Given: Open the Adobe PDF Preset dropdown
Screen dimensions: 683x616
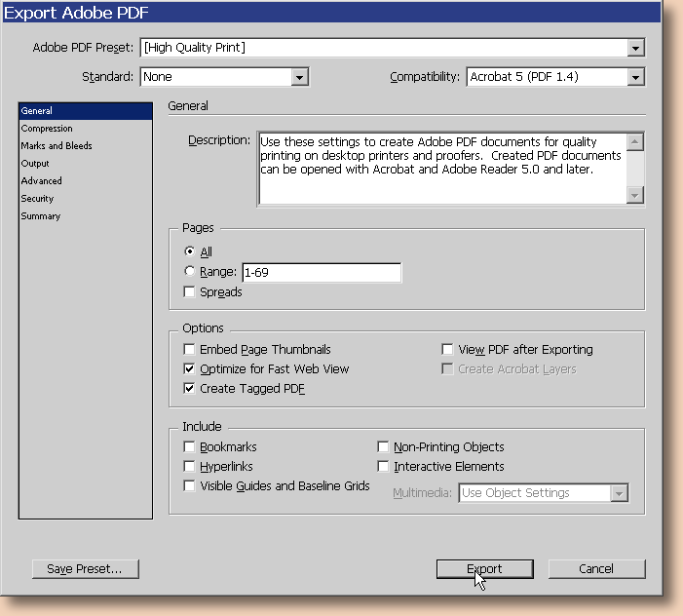Looking at the screenshot, I should pyautogui.click(x=635, y=48).
